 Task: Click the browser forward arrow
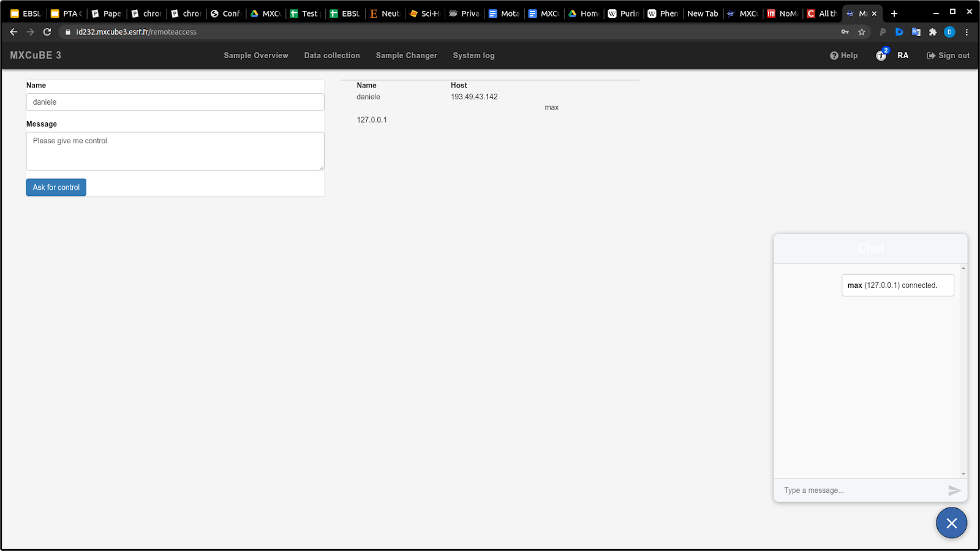pyautogui.click(x=30, y=32)
